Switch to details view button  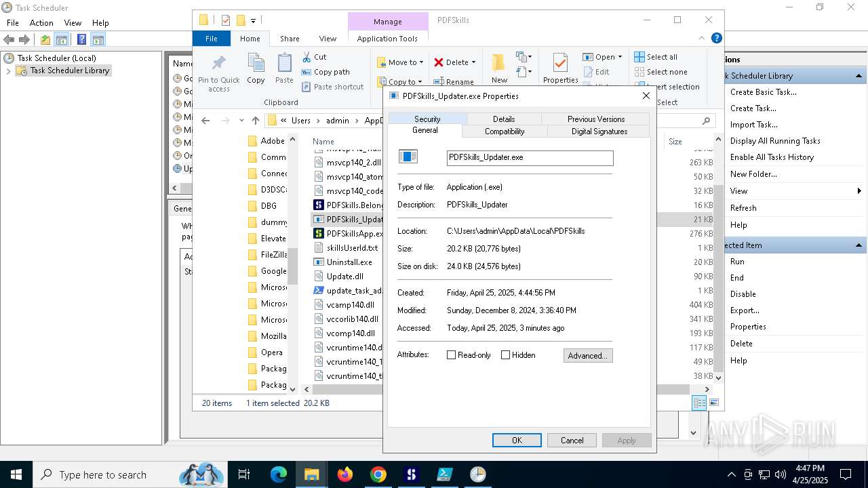tap(699, 403)
